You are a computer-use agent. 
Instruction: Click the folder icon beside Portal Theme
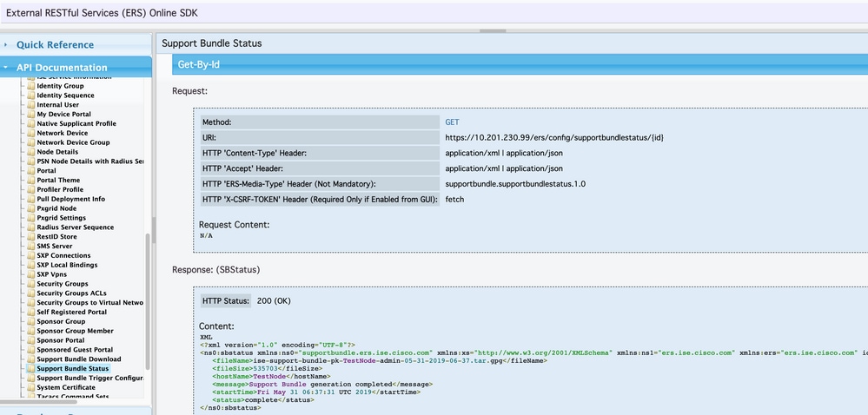31,180
